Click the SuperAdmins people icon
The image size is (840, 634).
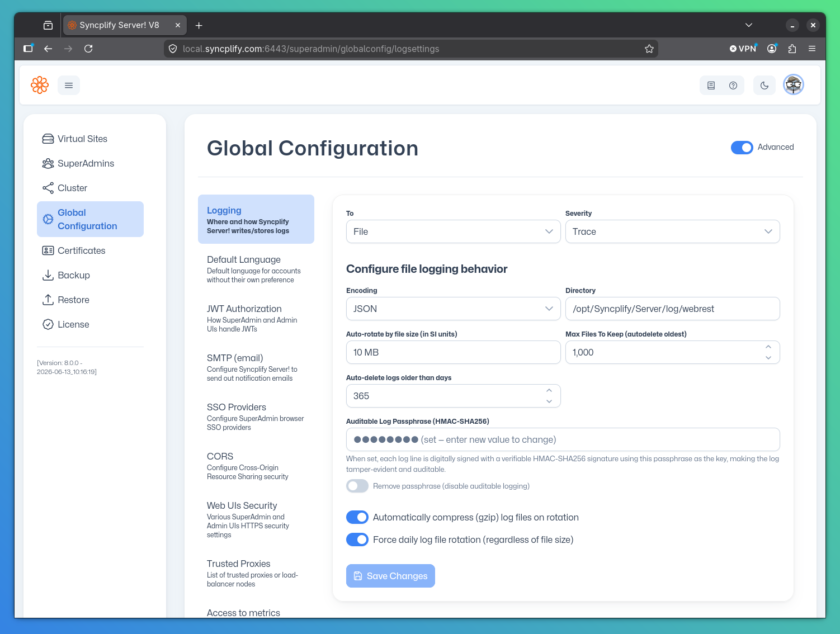coord(48,163)
